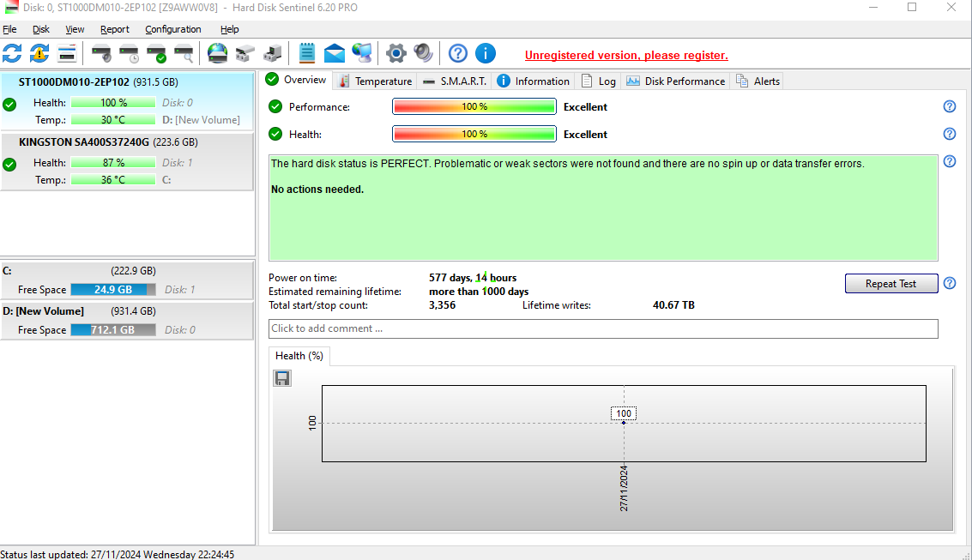972x560 pixels.
Task: Open the Configuration menu
Action: tap(173, 29)
